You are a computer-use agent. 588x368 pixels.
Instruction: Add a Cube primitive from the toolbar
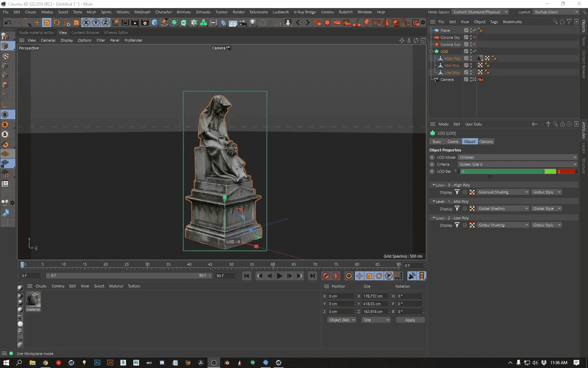(154, 22)
